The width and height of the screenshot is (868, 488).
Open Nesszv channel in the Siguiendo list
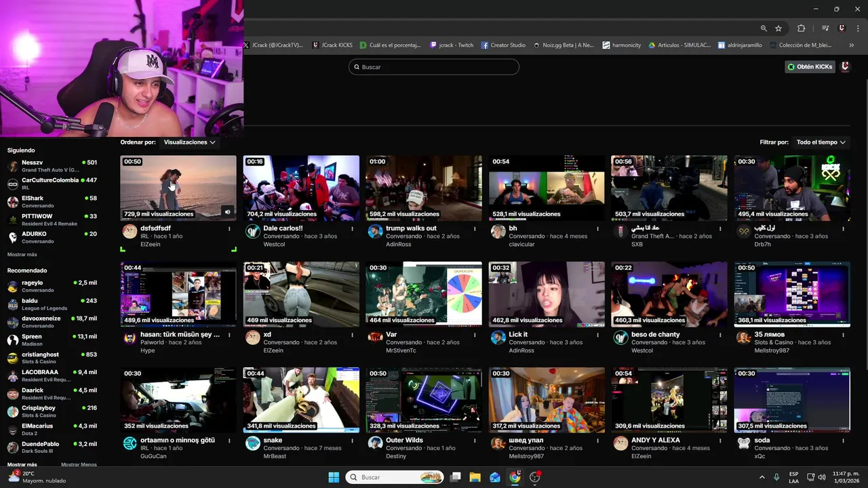52,166
